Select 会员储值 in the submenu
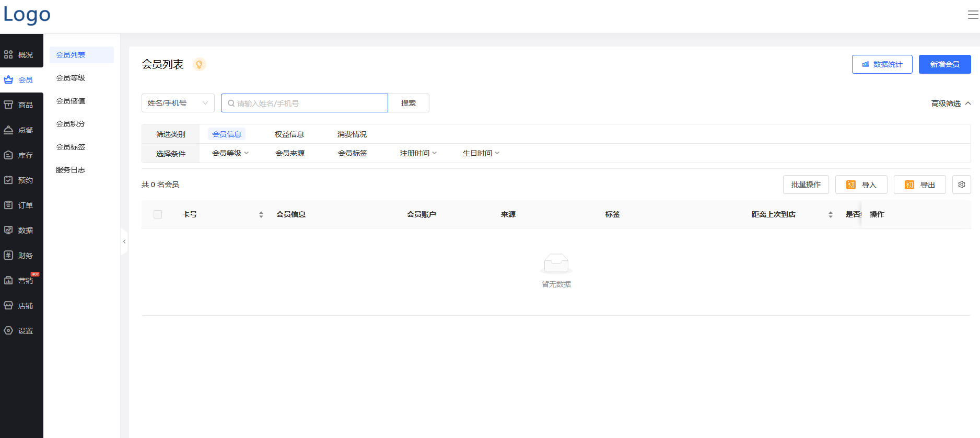980x438 pixels. (x=71, y=101)
